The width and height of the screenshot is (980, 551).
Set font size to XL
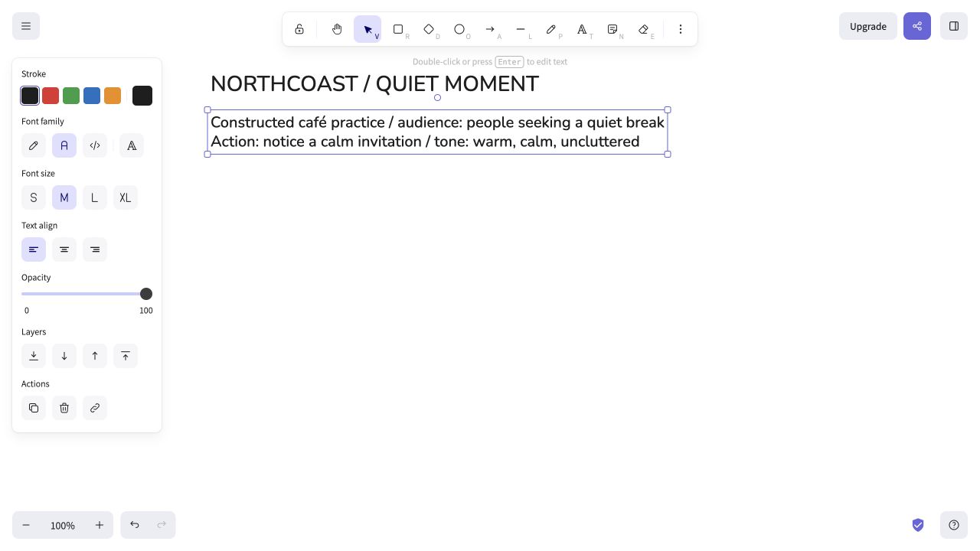(126, 197)
